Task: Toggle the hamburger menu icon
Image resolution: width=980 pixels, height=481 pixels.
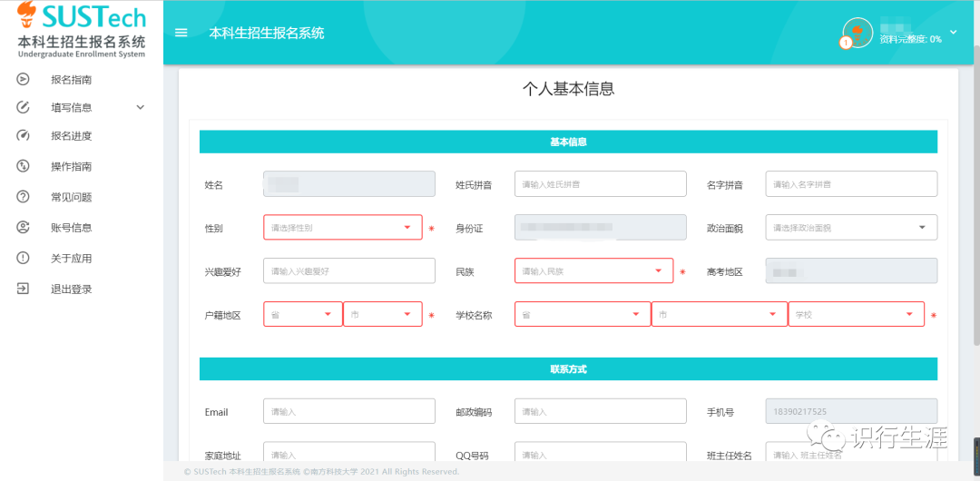Action: (x=181, y=34)
